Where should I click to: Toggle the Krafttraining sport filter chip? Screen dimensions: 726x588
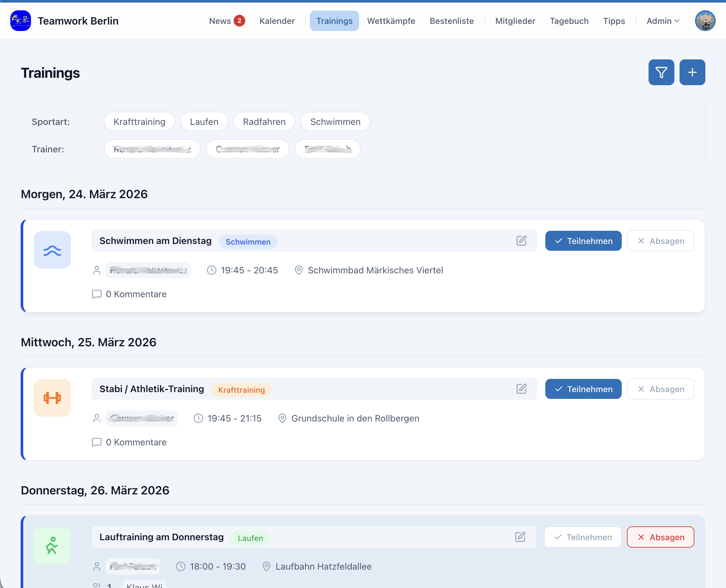click(x=139, y=122)
